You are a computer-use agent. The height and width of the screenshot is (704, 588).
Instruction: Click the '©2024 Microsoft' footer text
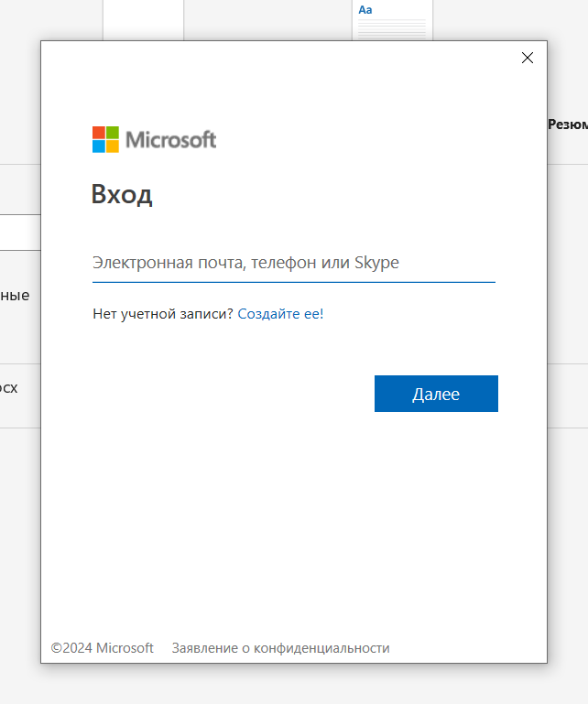pos(102,648)
